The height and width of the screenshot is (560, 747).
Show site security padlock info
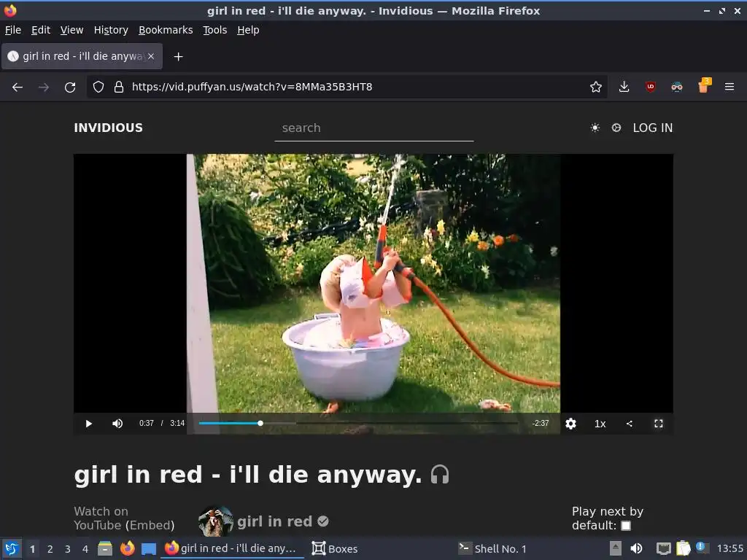tap(119, 87)
